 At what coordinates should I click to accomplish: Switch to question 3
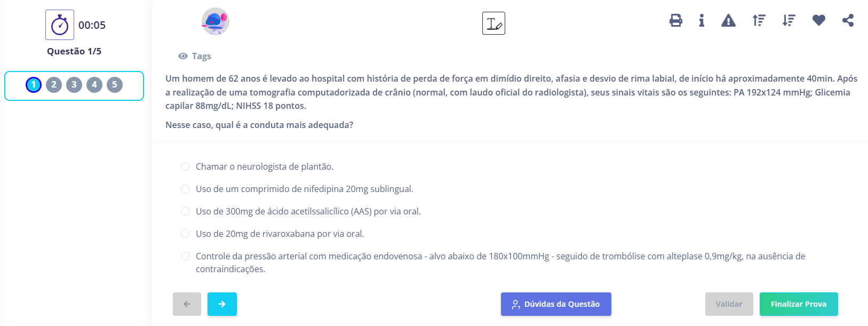pos(74,84)
